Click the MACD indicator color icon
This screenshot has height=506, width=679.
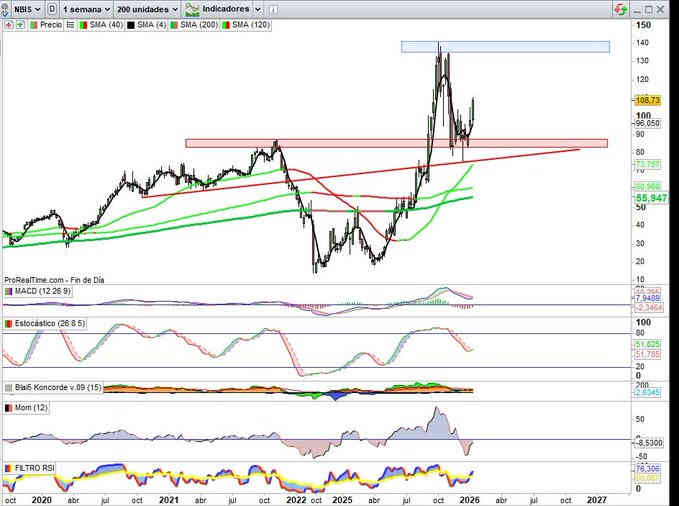click(8, 291)
